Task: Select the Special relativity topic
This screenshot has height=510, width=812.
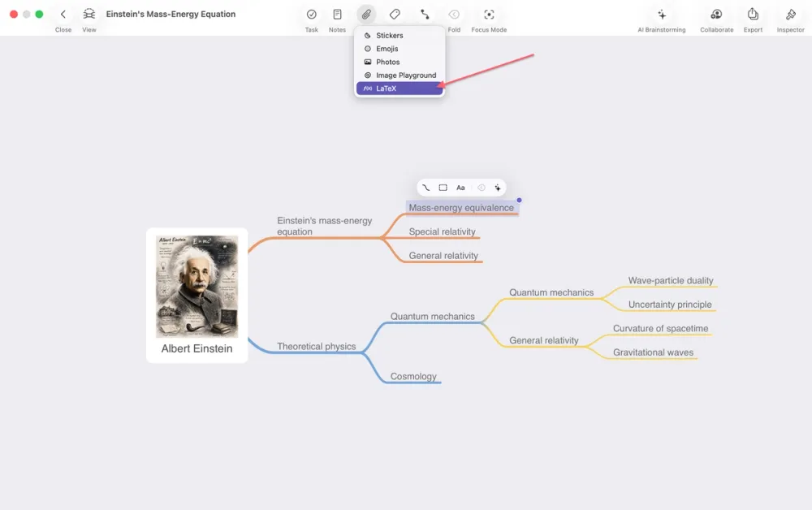Action: pyautogui.click(x=442, y=231)
